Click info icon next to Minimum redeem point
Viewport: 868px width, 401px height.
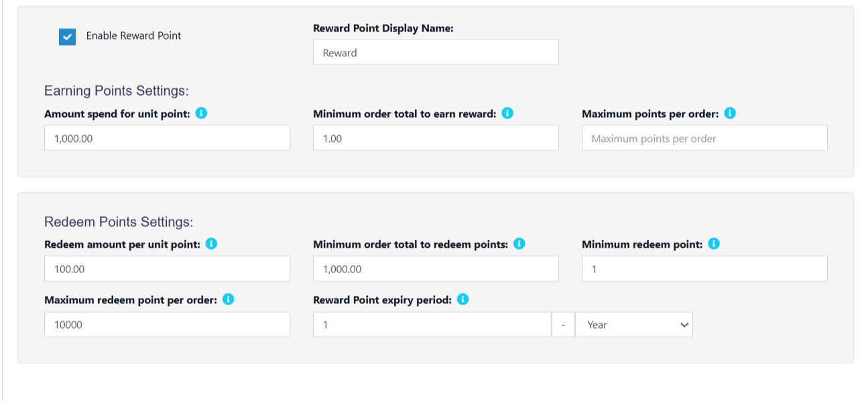pos(714,244)
